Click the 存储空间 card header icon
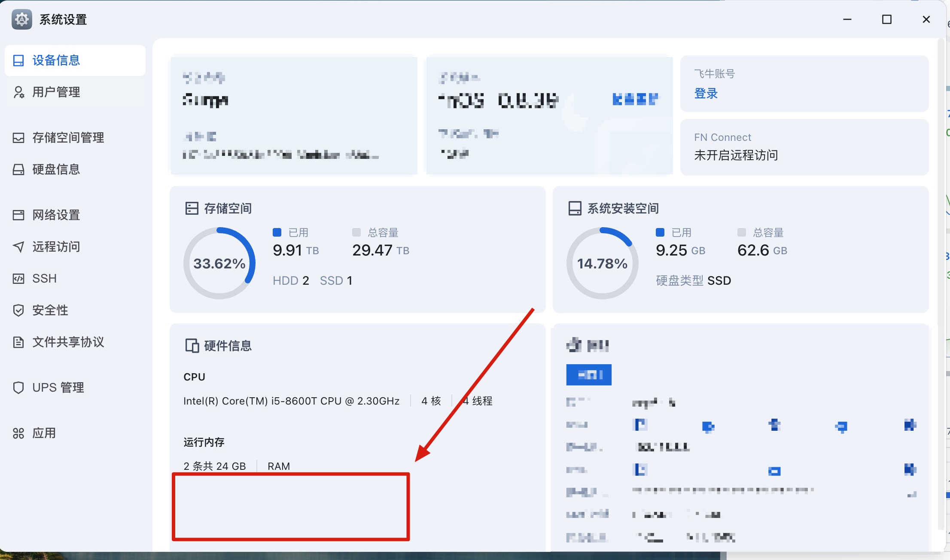The width and height of the screenshot is (950, 560). 192,209
